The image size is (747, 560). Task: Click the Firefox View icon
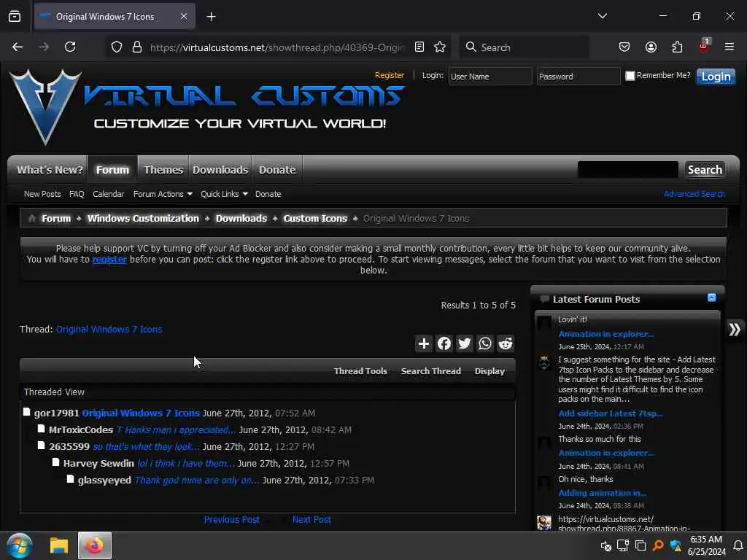tap(15, 16)
